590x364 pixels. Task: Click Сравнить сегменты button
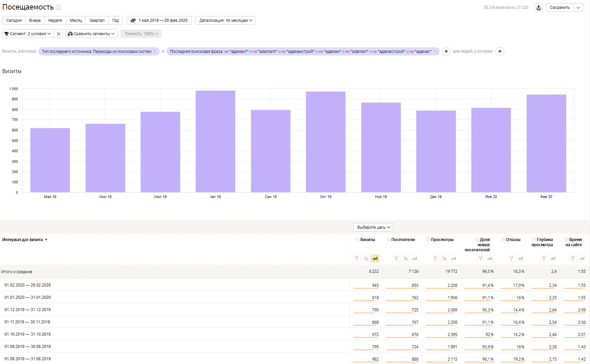[92, 34]
